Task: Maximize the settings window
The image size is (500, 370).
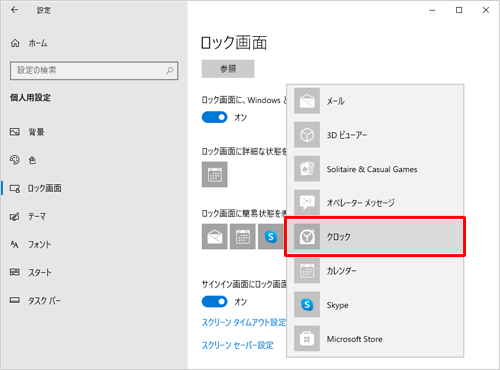Action: point(459,10)
